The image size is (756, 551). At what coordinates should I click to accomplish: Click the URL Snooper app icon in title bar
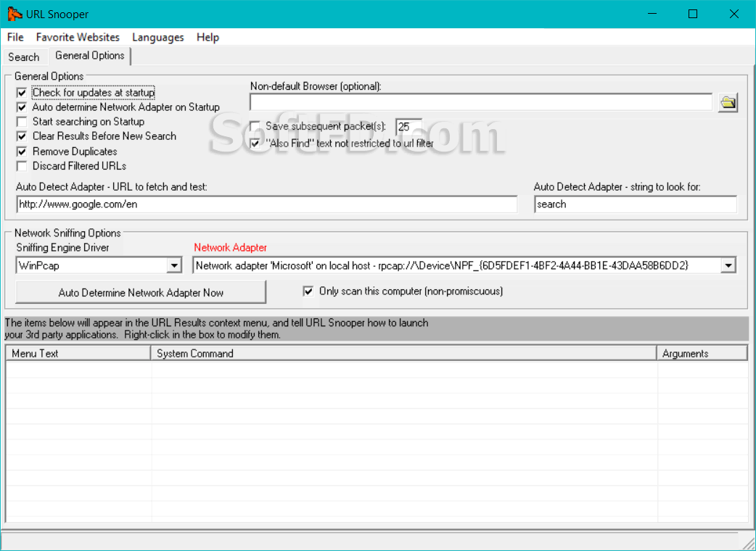pyautogui.click(x=14, y=14)
